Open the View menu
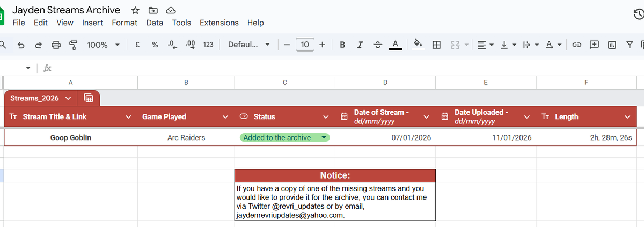The width and height of the screenshot is (644, 227). 65,23
